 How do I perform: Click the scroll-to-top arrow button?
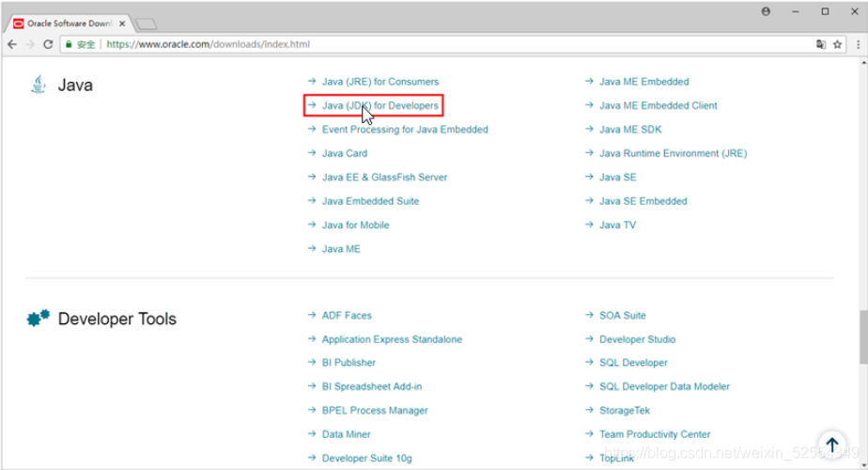(832, 445)
